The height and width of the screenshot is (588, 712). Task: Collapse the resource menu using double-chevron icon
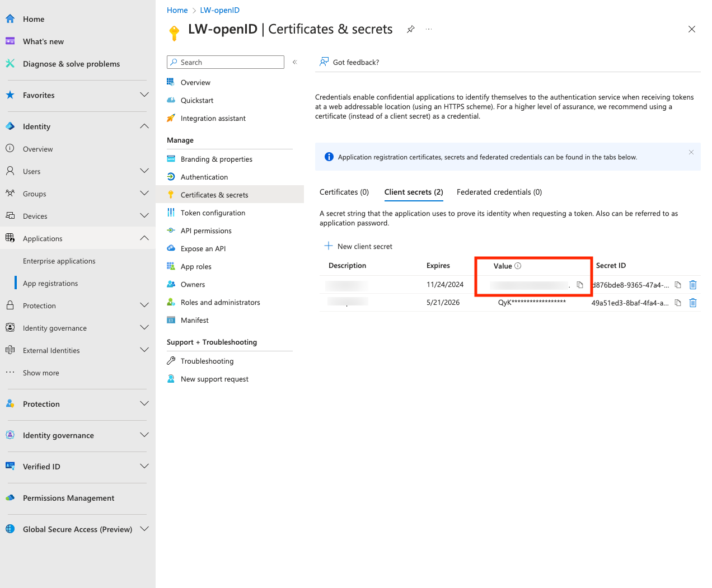click(x=295, y=62)
